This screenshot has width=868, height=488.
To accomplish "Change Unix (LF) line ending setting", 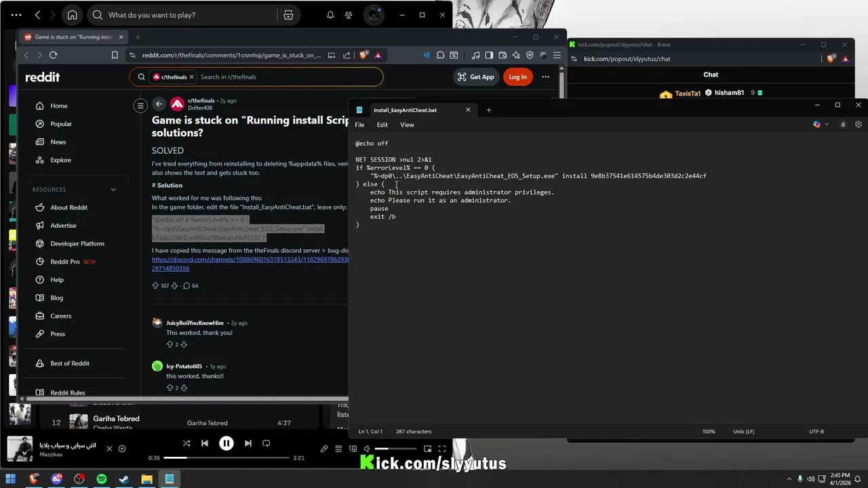I will pos(744,432).
